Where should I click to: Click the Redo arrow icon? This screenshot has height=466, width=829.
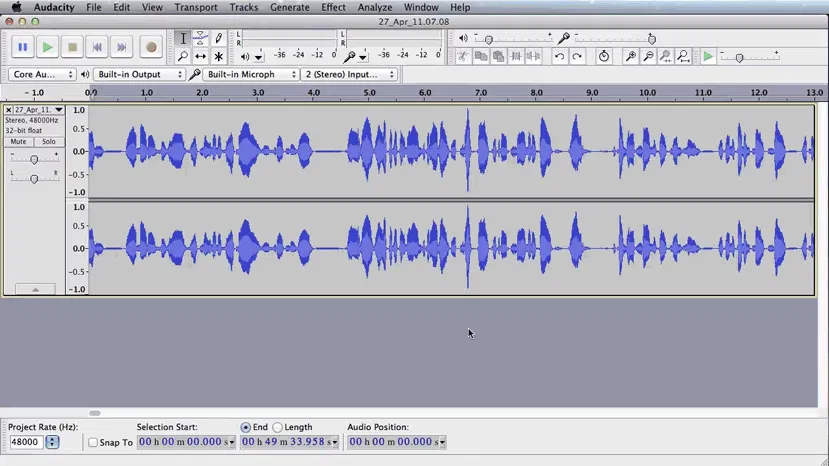[577, 56]
